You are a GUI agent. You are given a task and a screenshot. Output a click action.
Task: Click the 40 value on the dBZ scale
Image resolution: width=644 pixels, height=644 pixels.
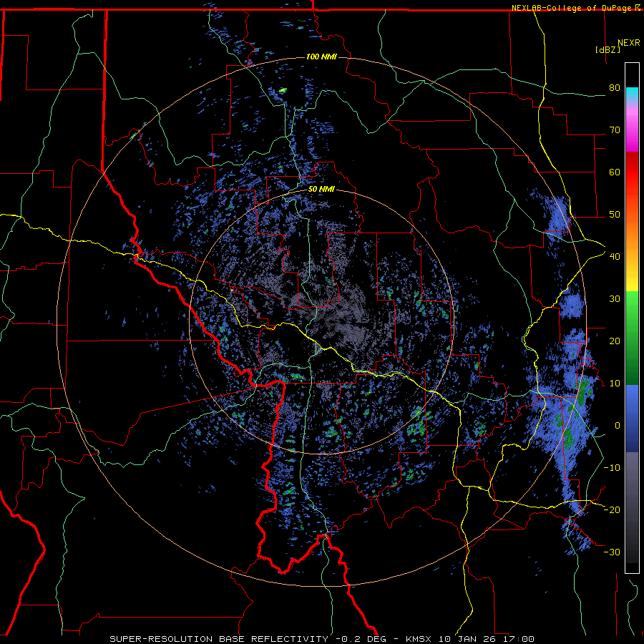pos(615,257)
